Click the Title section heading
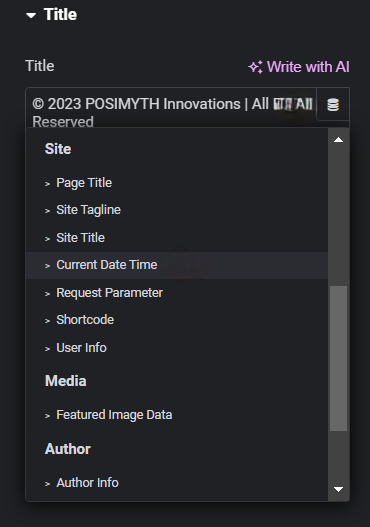Viewport: 370px width, 527px height. 60,15
